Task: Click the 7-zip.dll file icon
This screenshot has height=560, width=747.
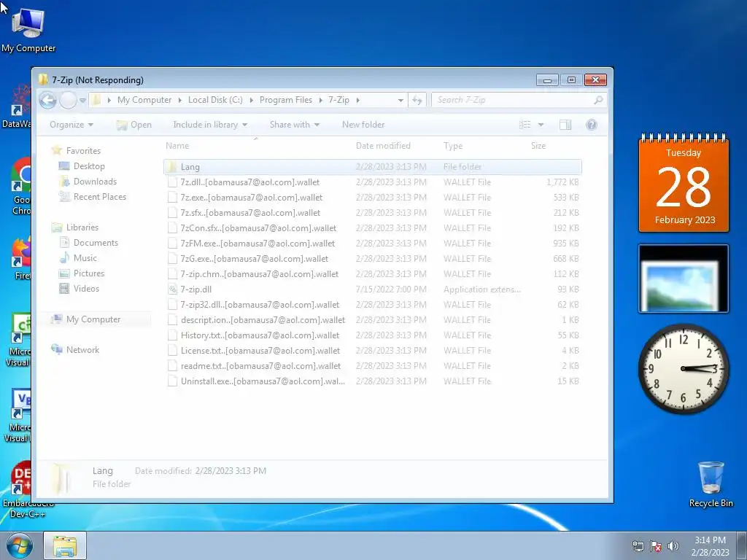Action: pos(172,289)
